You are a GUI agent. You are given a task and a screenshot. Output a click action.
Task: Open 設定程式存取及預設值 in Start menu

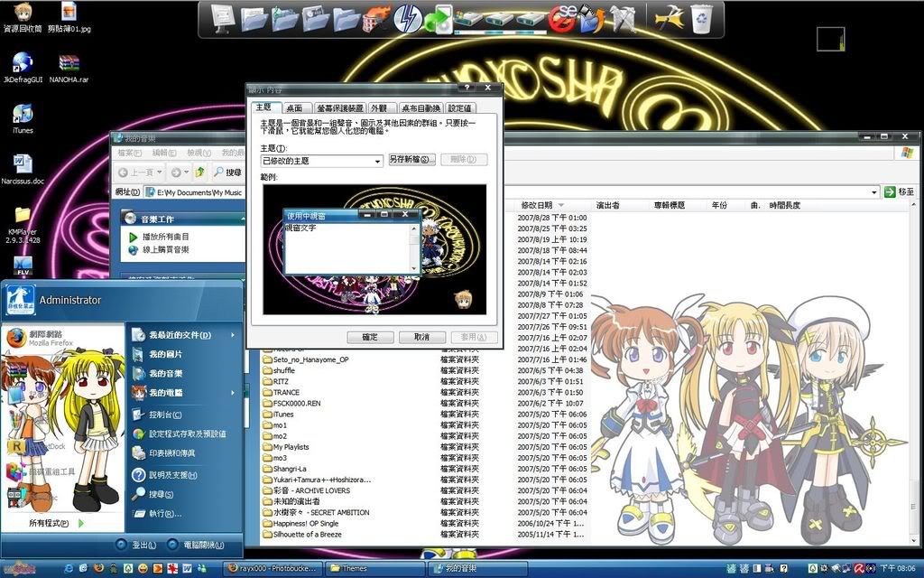click(x=187, y=433)
